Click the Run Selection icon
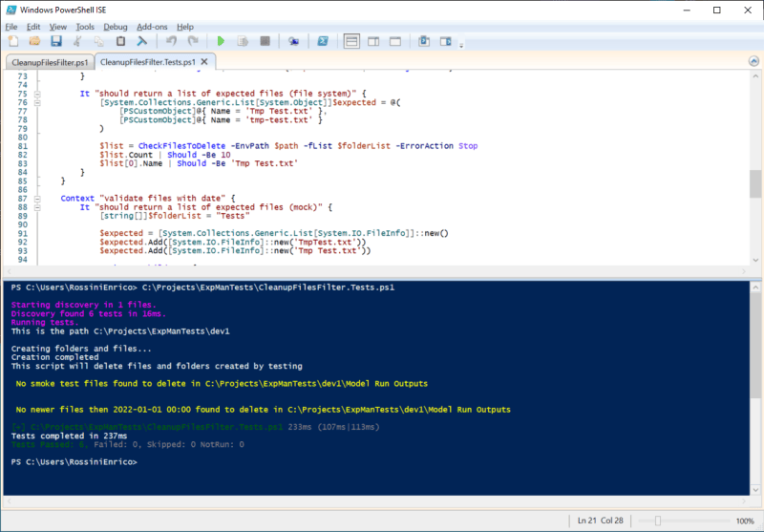The width and height of the screenshot is (764, 532). tap(243, 41)
